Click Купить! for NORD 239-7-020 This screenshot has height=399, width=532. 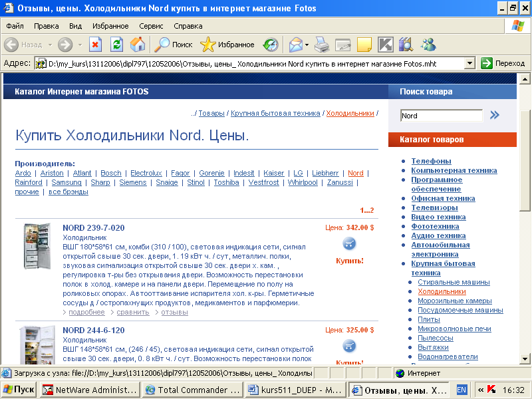(350, 261)
